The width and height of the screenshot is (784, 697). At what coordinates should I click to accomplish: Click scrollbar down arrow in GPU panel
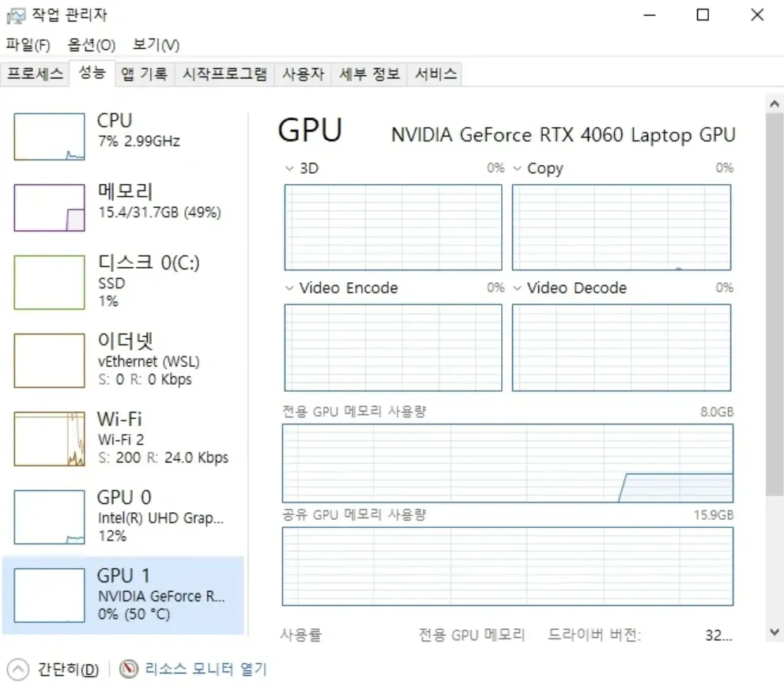[774, 632]
